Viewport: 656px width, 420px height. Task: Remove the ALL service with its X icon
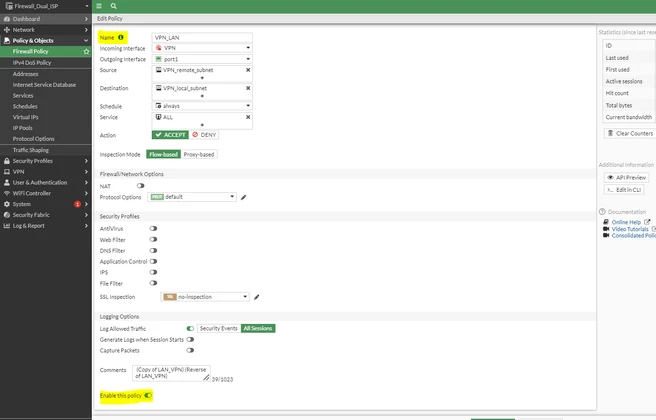(x=248, y=117)
